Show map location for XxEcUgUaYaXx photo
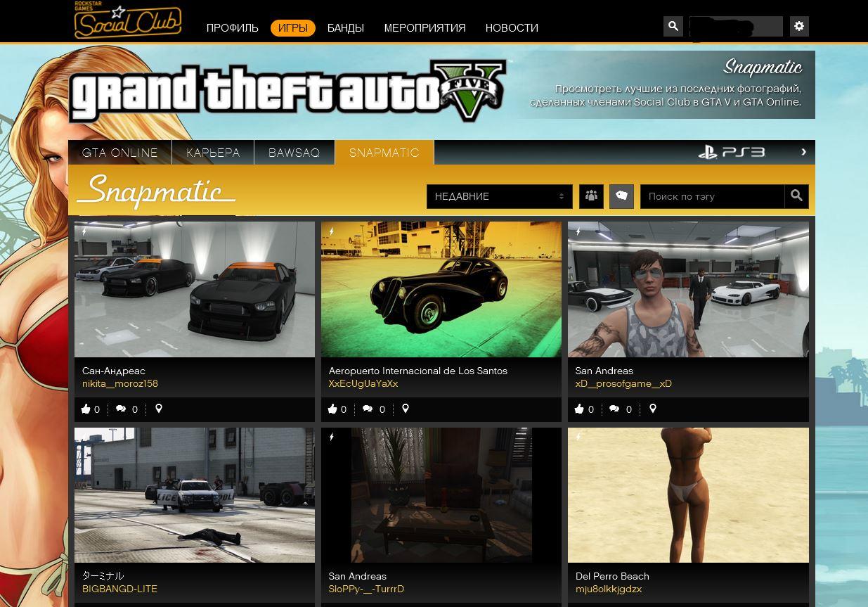This screenshot has height=607, width=868. pyautogui.click(x=406, y=409)
